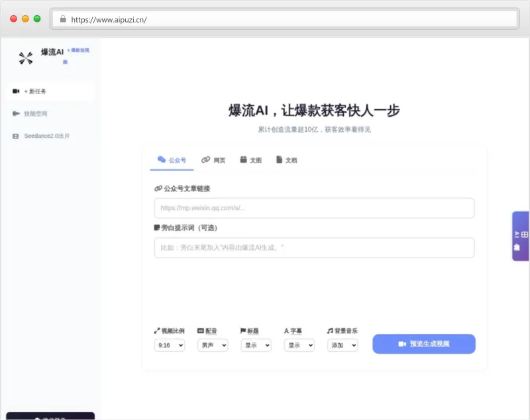
Task: Click the video camera icon beside 新任务
Action: point(16,91)
